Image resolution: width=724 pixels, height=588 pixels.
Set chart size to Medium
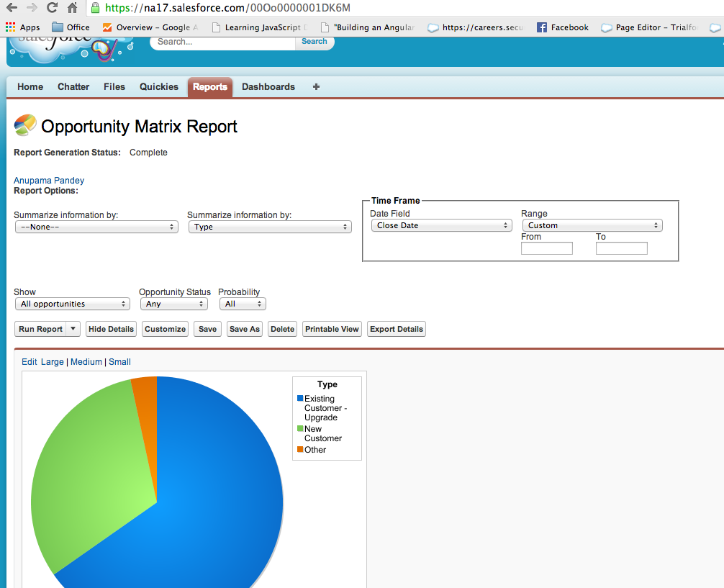pos(86,362)
